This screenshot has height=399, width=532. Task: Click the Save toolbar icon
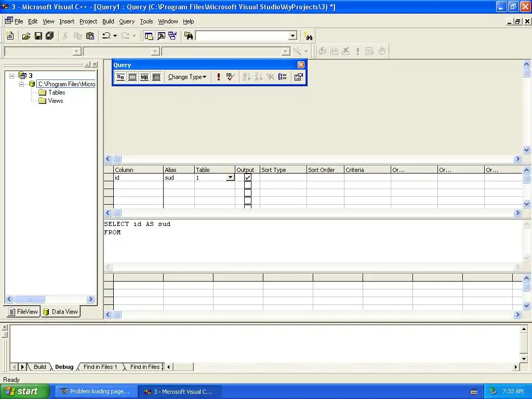(x=38, y=36)
